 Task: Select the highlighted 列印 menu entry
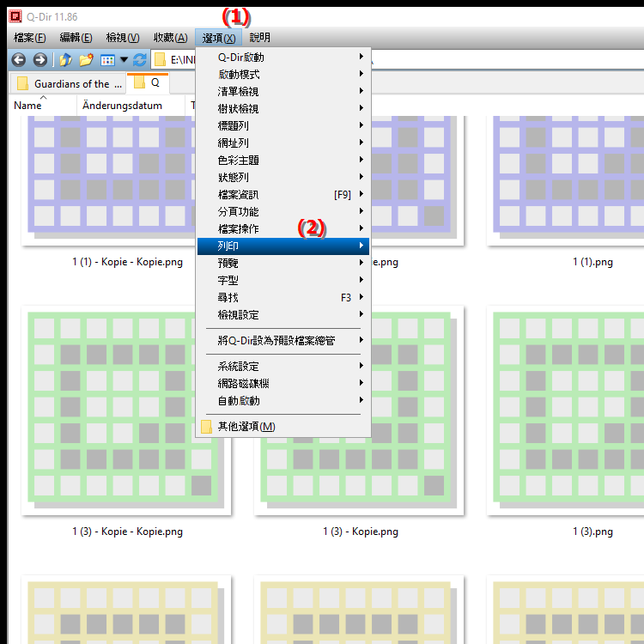point(283,246)
